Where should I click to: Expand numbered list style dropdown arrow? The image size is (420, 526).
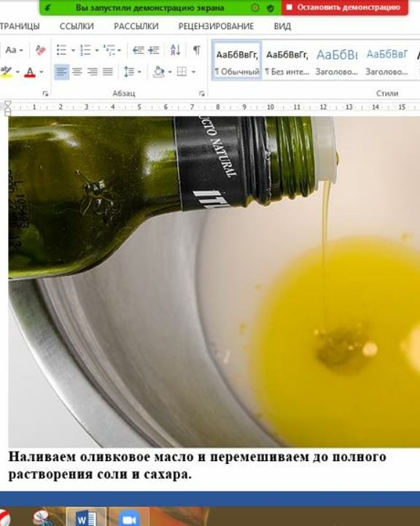click(97, 50)
